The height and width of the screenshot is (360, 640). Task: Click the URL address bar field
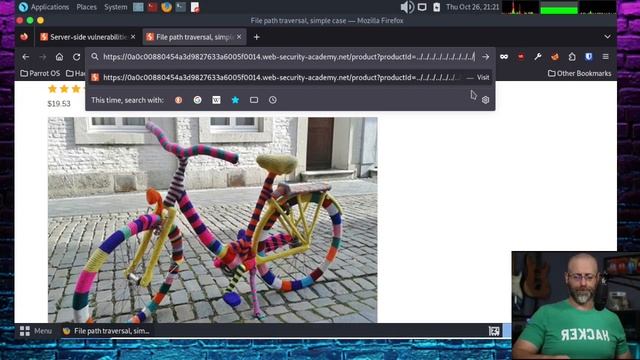[289, 57]
